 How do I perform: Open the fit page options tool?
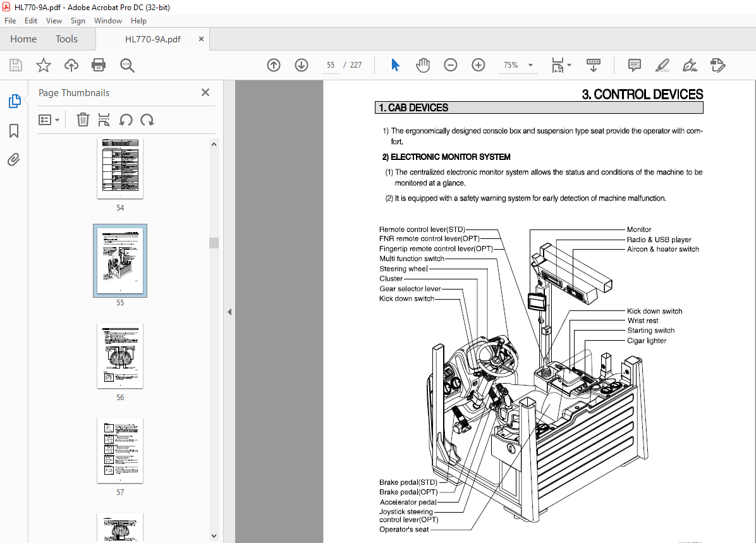point(558,65)
